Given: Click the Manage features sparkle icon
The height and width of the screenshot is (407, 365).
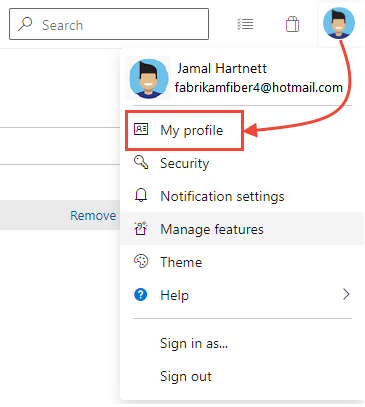Looking at the screenshot, I should pyautogui.click(x=141, y=229).
